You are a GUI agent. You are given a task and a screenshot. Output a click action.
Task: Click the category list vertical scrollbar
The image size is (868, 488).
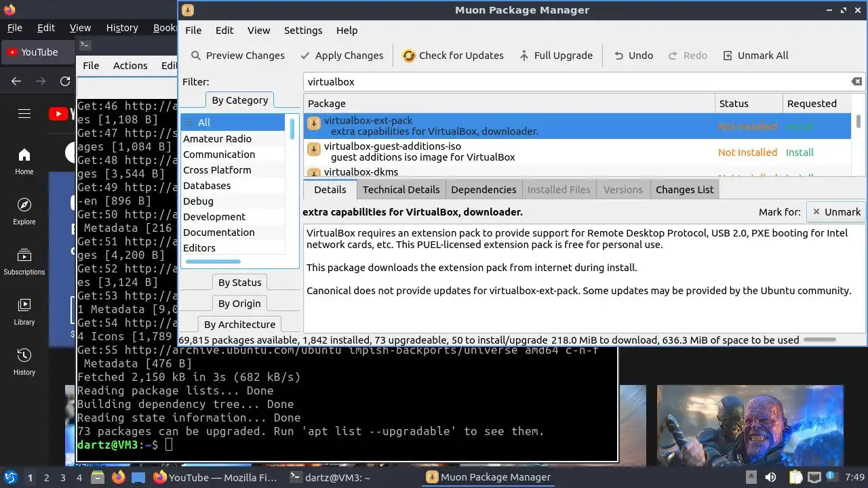tap(292, 129)
